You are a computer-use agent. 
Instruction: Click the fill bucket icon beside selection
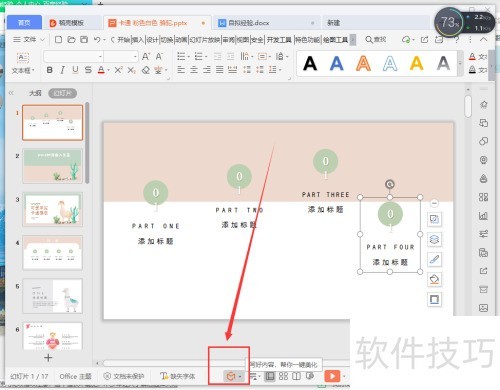coord(434,279)
